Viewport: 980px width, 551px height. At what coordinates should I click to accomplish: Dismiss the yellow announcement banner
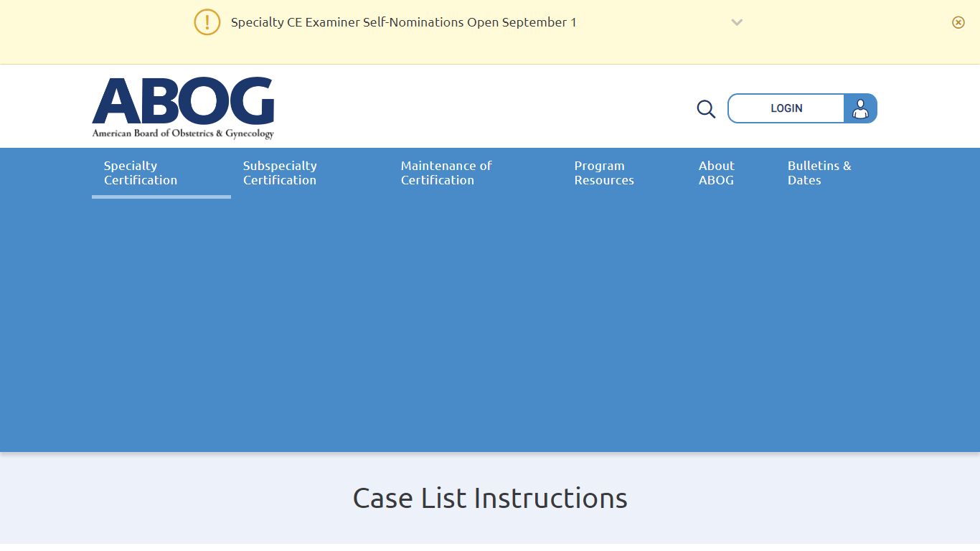[958, 22]
